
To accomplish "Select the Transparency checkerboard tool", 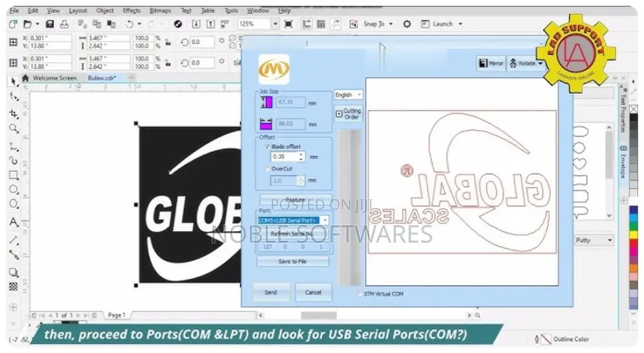I will click(13, 286).
